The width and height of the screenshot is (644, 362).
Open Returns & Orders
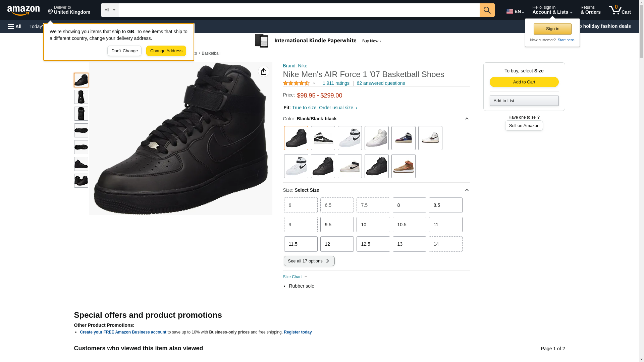590,10
